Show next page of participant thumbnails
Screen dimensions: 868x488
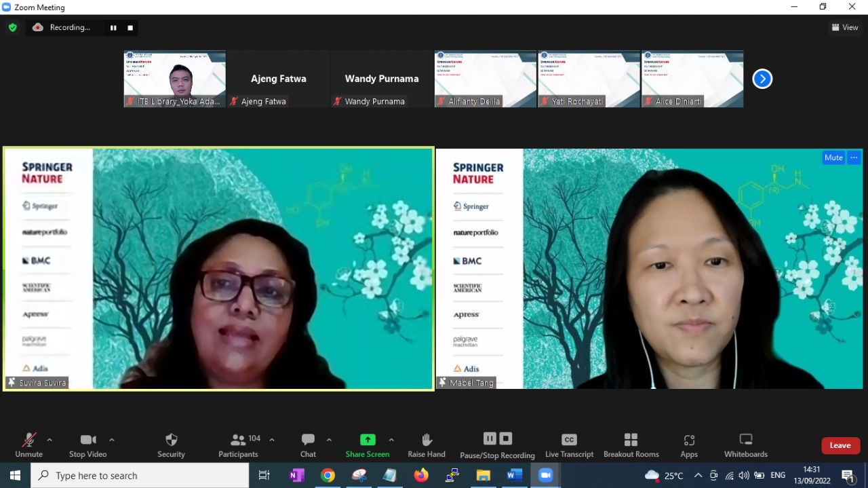[762, 79]
